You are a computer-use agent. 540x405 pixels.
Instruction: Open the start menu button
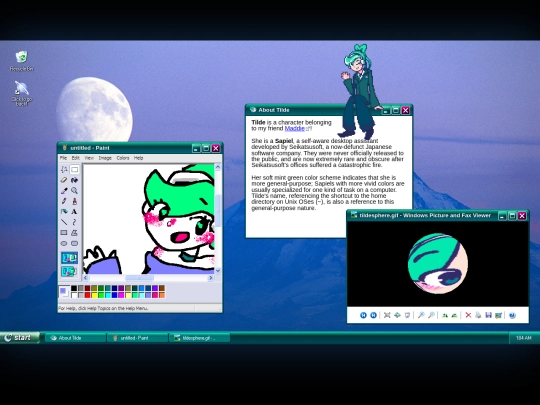point(19,338)
